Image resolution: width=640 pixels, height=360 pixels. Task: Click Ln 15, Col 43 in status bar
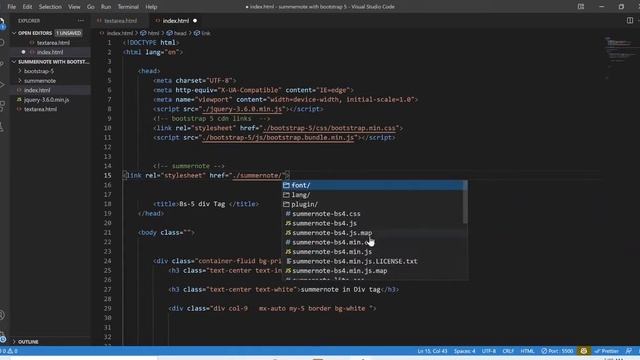click(432, 351)
